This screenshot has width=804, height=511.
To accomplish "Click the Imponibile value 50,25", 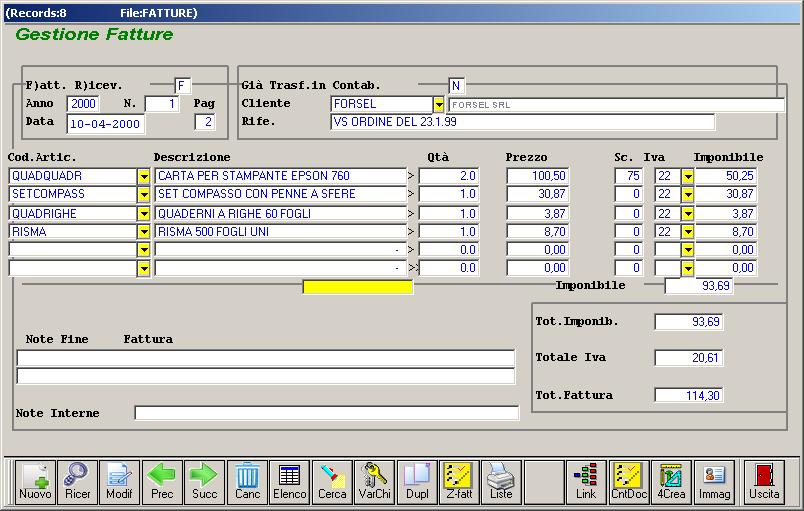I will click(726, 176).
